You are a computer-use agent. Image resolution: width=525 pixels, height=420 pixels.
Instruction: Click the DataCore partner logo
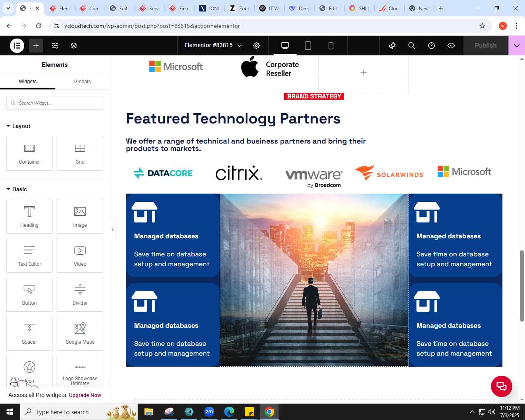(163, 173)
